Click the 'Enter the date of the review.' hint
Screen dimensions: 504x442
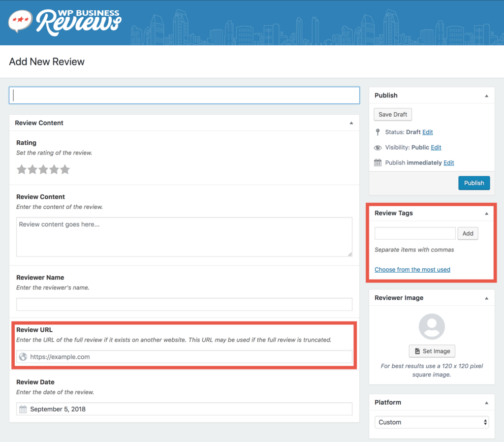pyautogui.click(x=55, y=392)
